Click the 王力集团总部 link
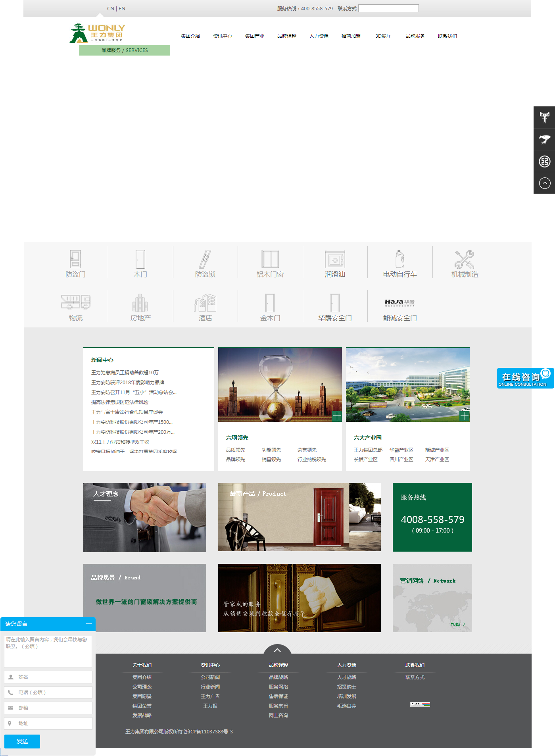555x756 pixels. [368, 450]
